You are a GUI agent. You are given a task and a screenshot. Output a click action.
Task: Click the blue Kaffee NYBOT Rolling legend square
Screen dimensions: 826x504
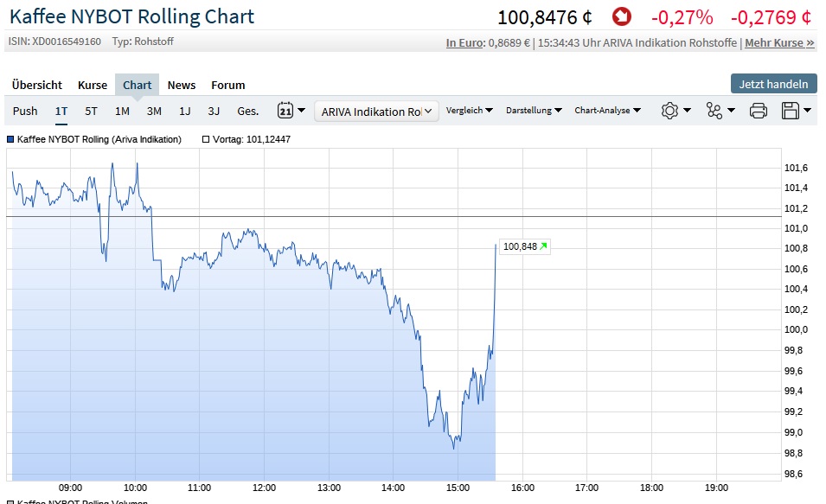pyautogui.click(x=10, y=139)
